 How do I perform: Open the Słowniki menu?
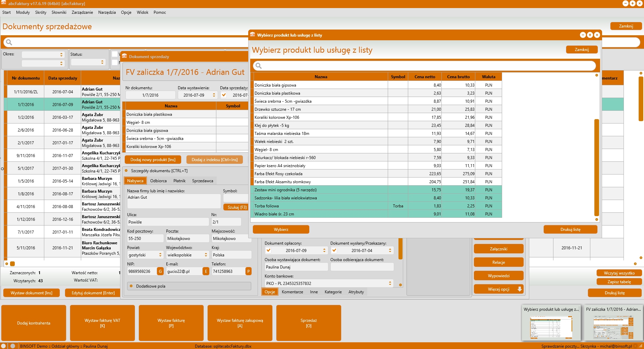(x=59, y=12)
